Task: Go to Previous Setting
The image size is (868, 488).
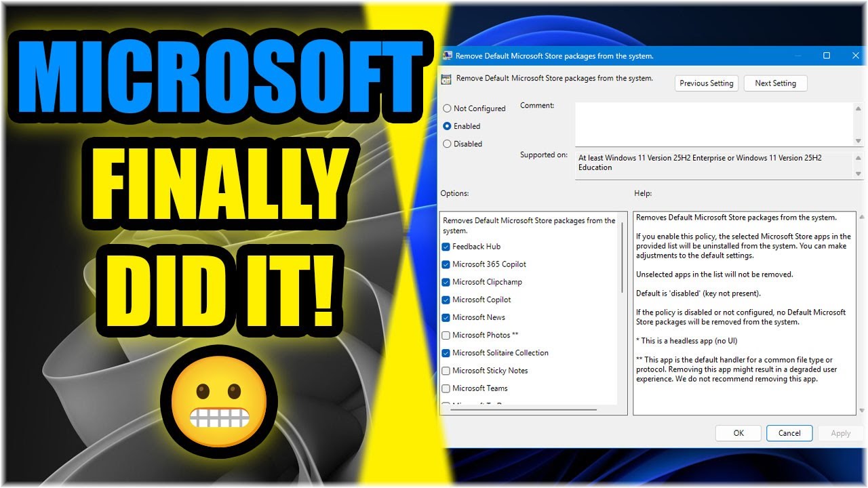Action: (707, 83)
